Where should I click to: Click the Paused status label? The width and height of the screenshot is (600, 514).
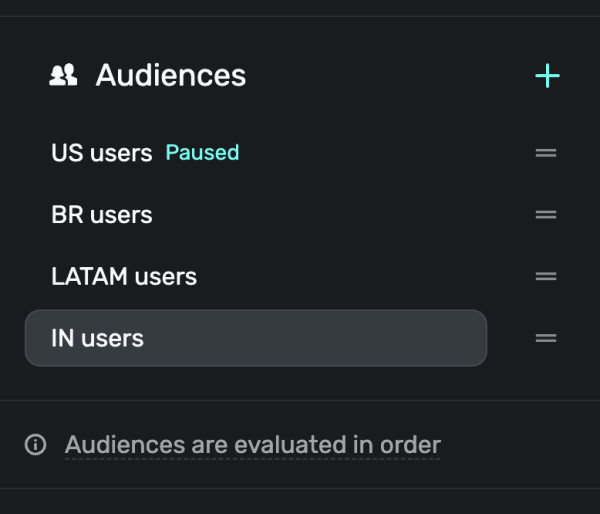pyautogui.click(x=202, y=153)
